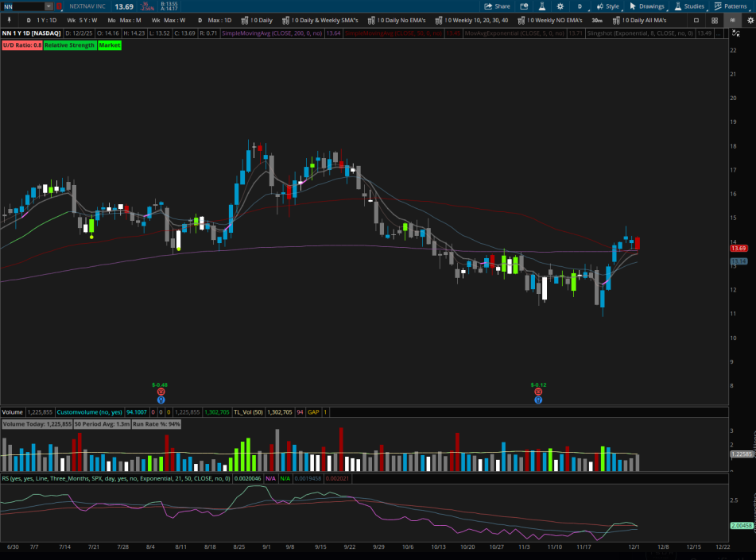Apply '! 0 Weekly NO EMA's' study set
The height and width of the screenshot is (560, 756).
point(550,20)
